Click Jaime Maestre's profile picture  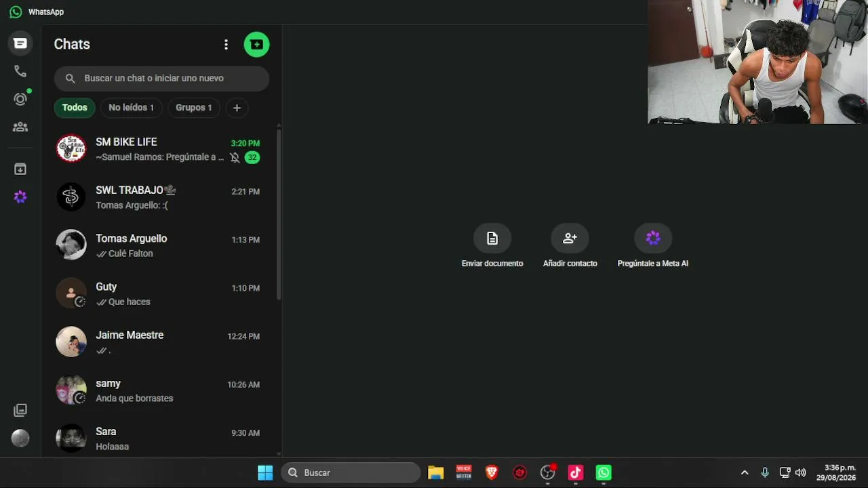tap(71, 341)
